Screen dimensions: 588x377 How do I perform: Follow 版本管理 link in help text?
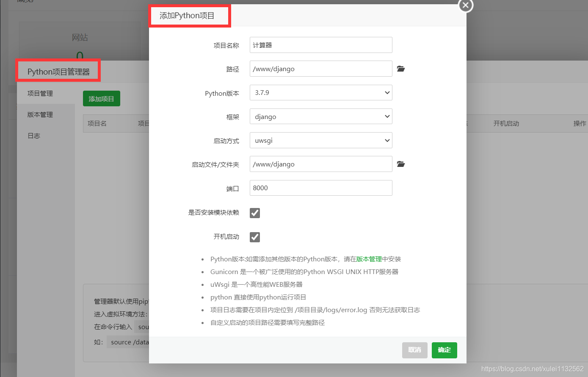(x=369, y=259)
